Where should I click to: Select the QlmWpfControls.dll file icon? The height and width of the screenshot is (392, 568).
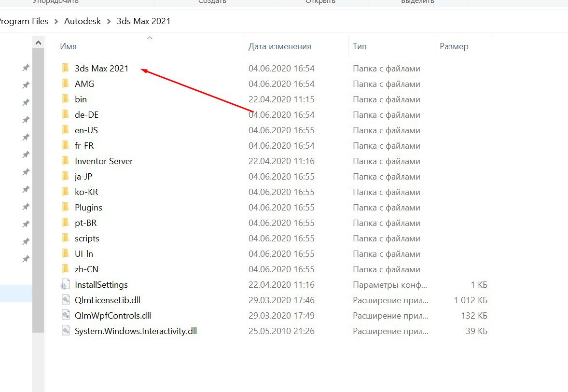(x=66, y=315)
